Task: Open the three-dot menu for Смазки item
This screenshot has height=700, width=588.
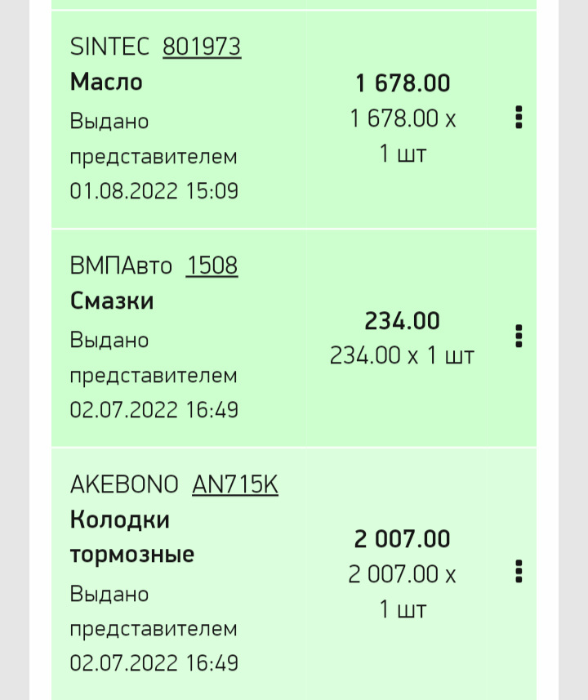Action: coord(519,336)
